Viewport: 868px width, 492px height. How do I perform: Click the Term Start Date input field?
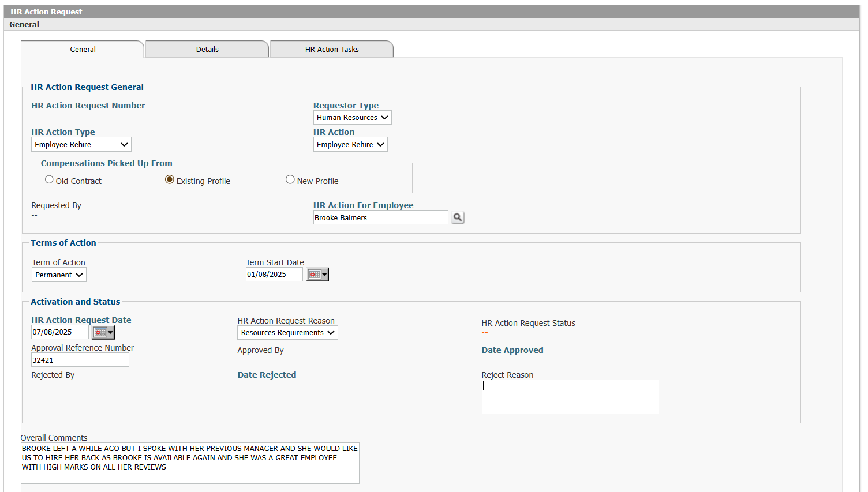(274, 275)
